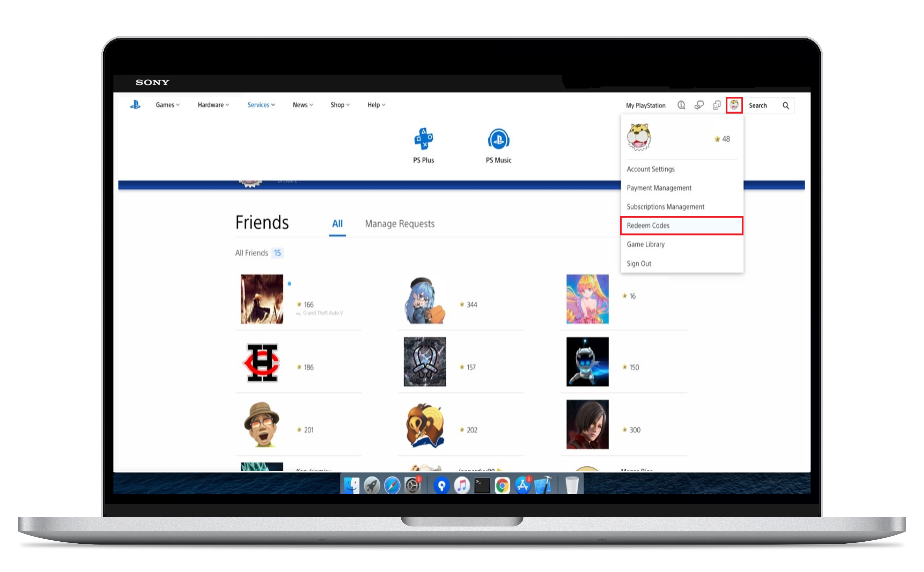Click the My PlayStation link

coord(645,106)
